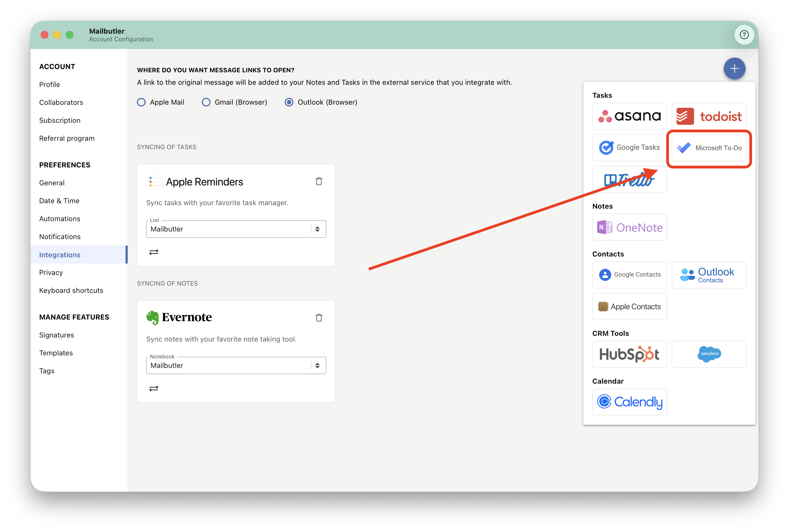Viewport: 789px width, 532px height.
Task: Click the blue plus add integration button
Action: (x=734, y=68)
